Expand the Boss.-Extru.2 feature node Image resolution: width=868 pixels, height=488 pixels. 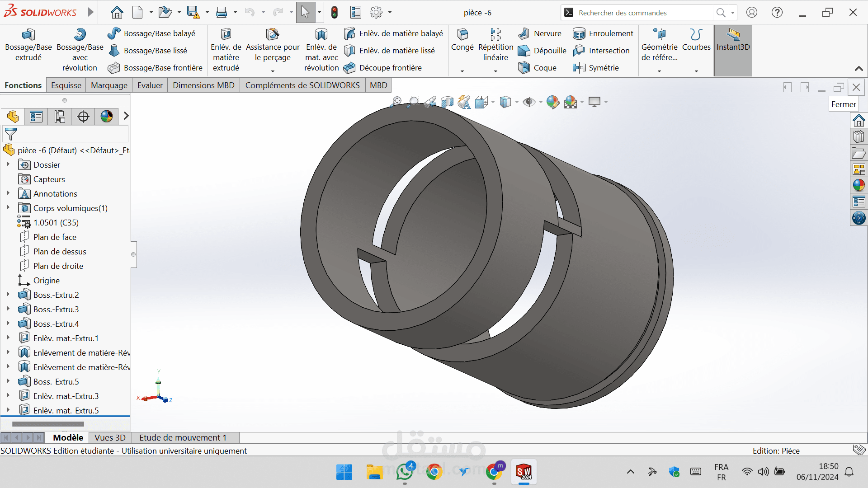pos(8,295)
